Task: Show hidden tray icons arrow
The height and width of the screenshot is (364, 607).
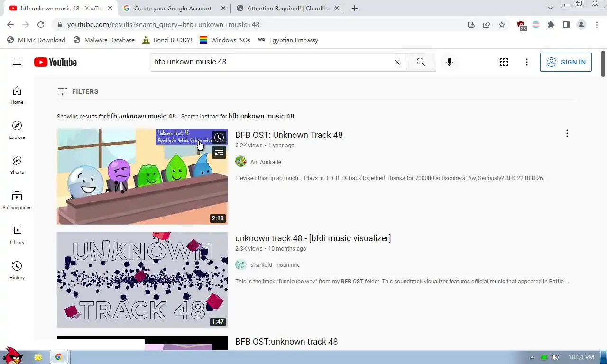Action: pyautogui.click(x=532, y=357)
